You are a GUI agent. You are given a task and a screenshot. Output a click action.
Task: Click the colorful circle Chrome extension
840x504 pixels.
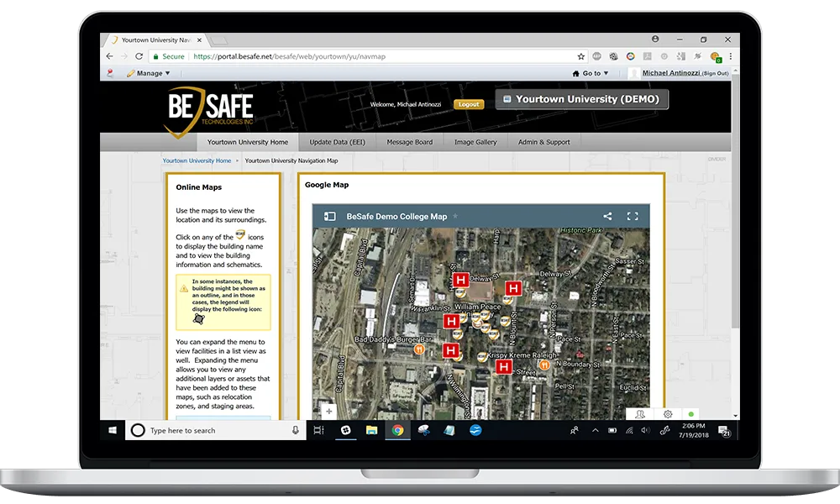point(631,56)
